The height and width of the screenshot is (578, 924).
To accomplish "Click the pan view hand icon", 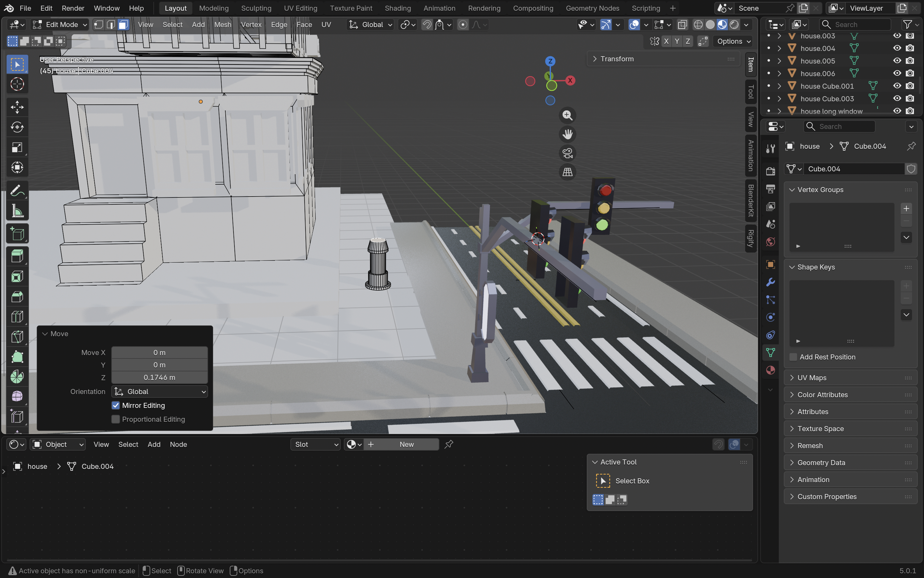I will tap(567, 134).
